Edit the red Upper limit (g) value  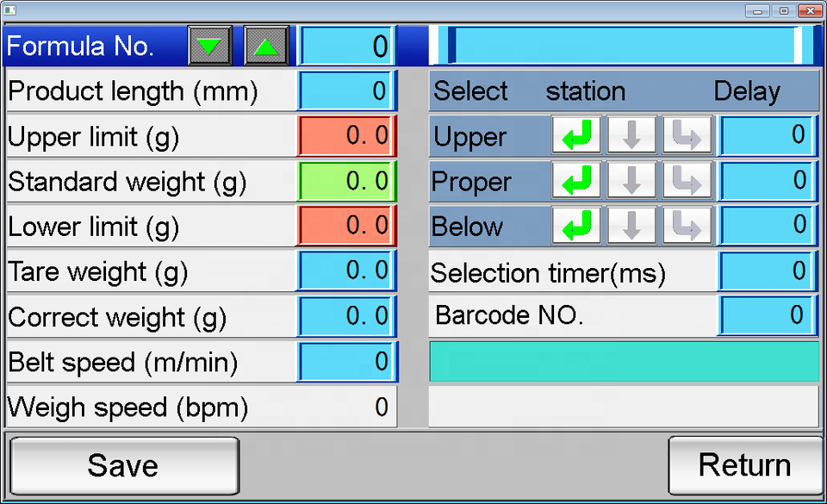point(346,136)
